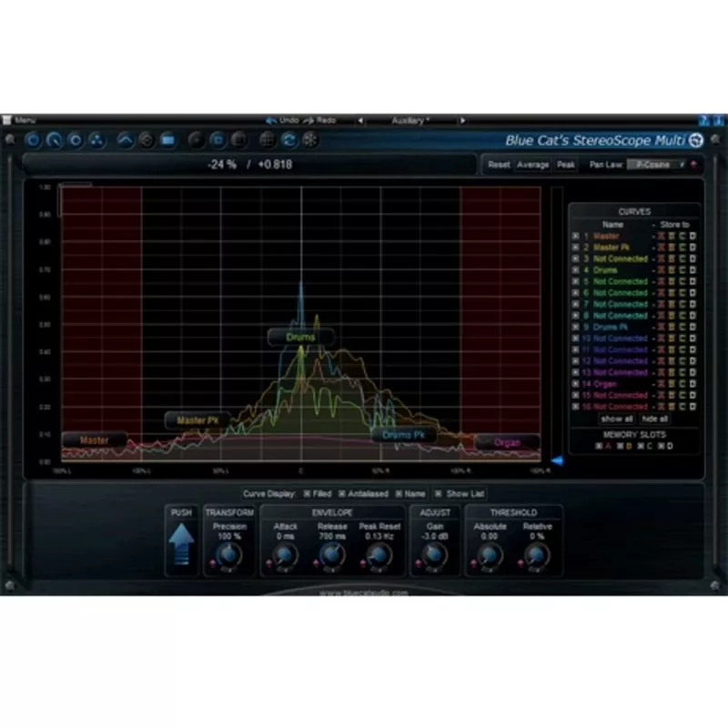
Task: Toggle visibility checkbox for curve 4 Drums
Action: click(x=575, y=270)
